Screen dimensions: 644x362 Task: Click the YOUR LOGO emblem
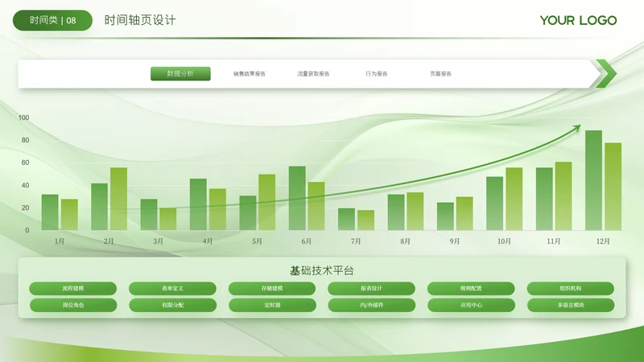pos(578,21)
